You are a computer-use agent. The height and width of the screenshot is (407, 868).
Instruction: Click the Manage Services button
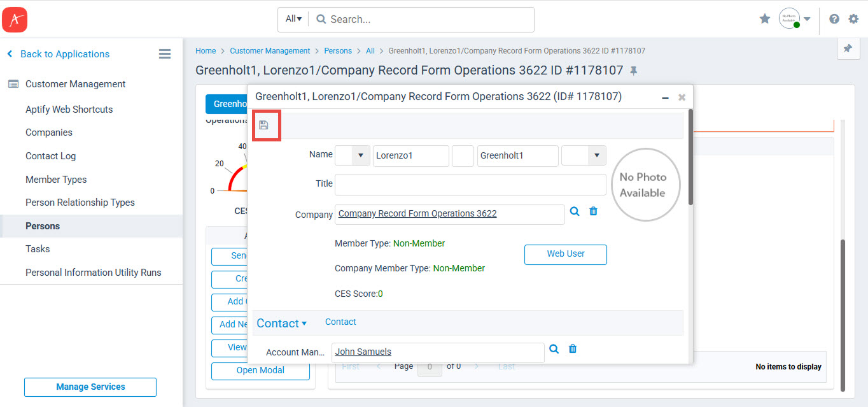(x=90, y=387)
